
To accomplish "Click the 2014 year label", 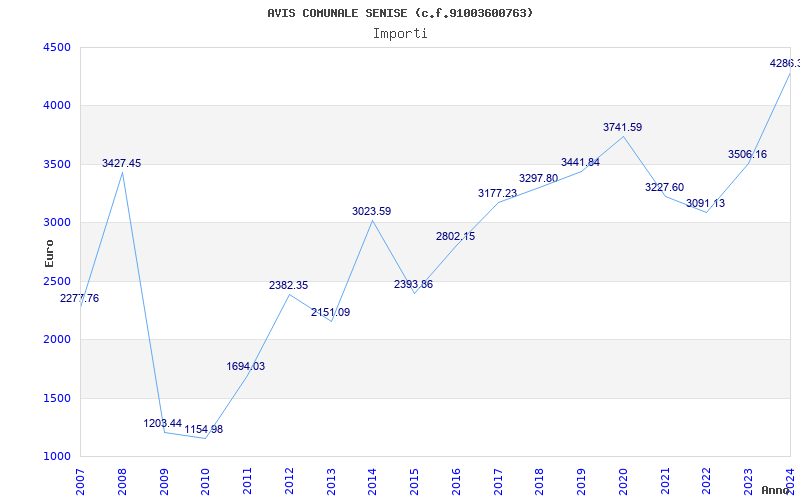I will pyautogui.click(x=372, y=482).
